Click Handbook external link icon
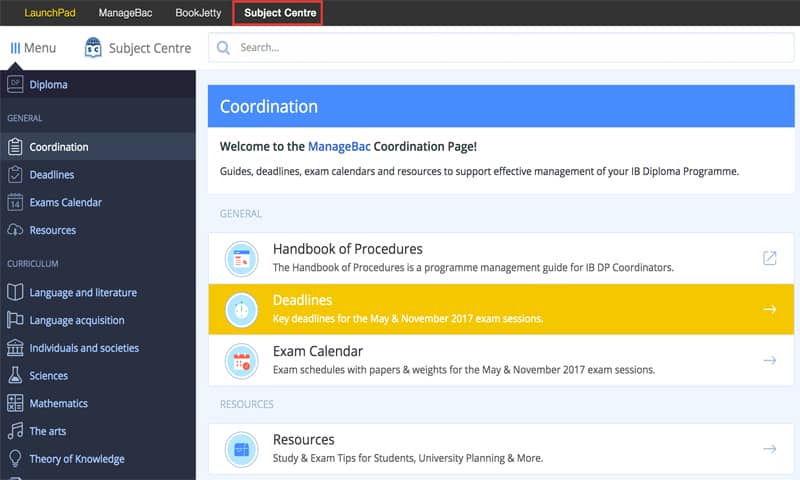Viewport: 800px width, 480px height. click(769, 258)
